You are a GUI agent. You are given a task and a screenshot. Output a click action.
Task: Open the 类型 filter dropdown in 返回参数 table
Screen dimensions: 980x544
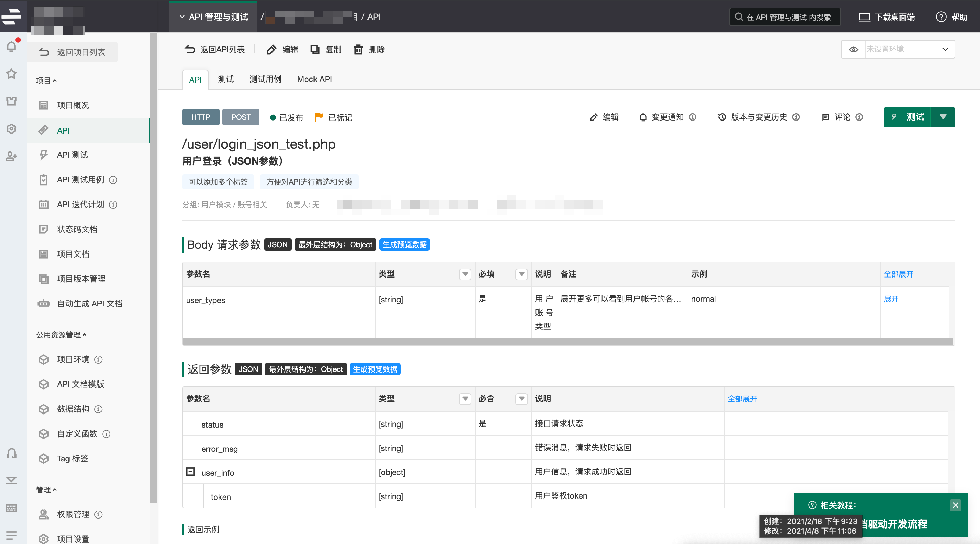pyautogui.click(x=465, y=399)
